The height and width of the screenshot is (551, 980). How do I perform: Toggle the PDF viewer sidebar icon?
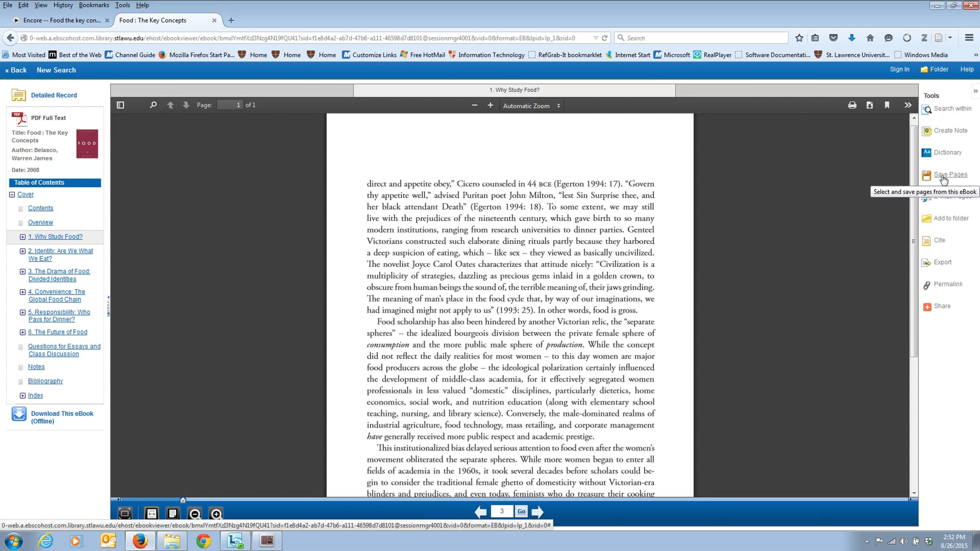120,105
